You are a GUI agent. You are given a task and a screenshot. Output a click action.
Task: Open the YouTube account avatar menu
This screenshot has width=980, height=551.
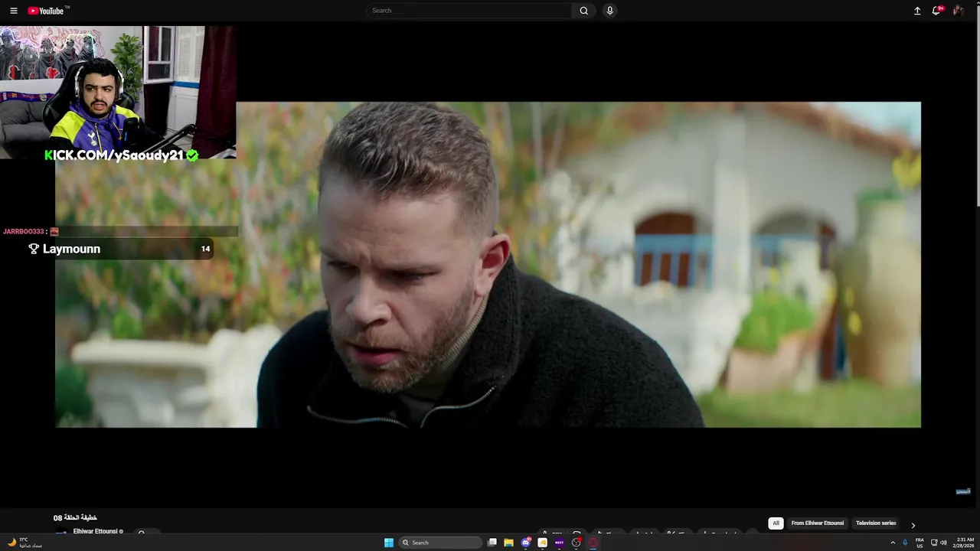coord(958,11)
